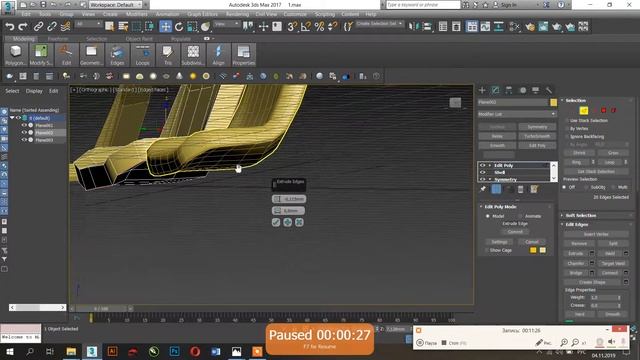Image resolution: width=640 pixels, height=360 pixels.
Task: Select the SubObj preview selection radio
Action: point(586,187)
